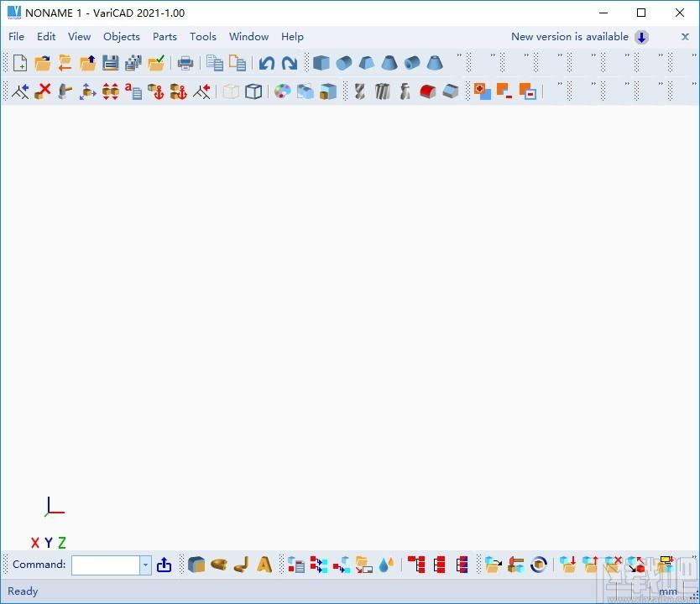Open the File menu
Screen dimensions: 700x604
[x=16, y=37]
